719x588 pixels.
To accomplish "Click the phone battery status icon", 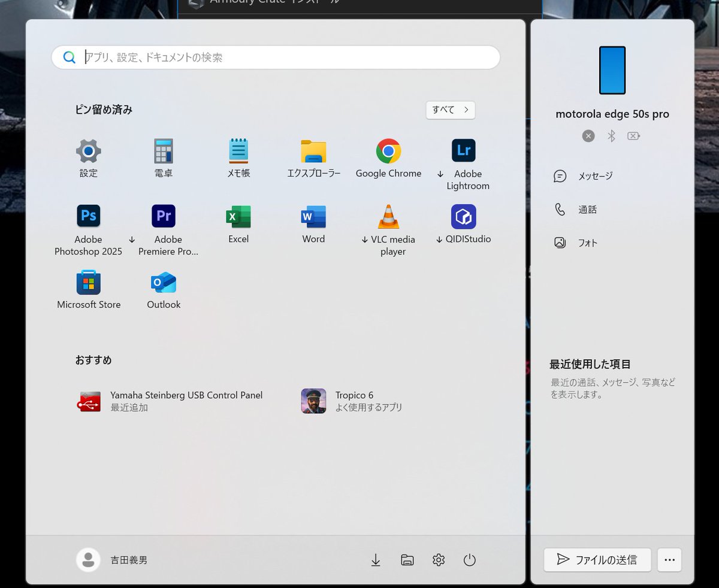I will pyautogui.click(x=634, y=136).
